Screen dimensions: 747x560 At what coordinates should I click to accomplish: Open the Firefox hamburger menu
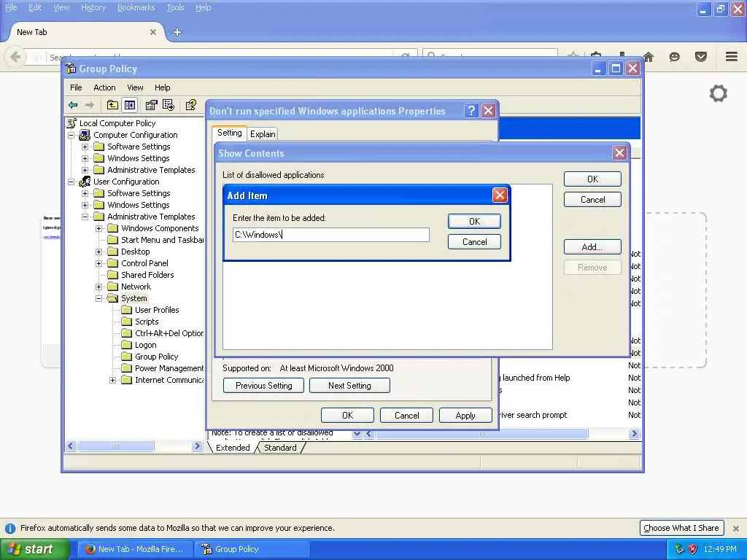coord(732,57)
